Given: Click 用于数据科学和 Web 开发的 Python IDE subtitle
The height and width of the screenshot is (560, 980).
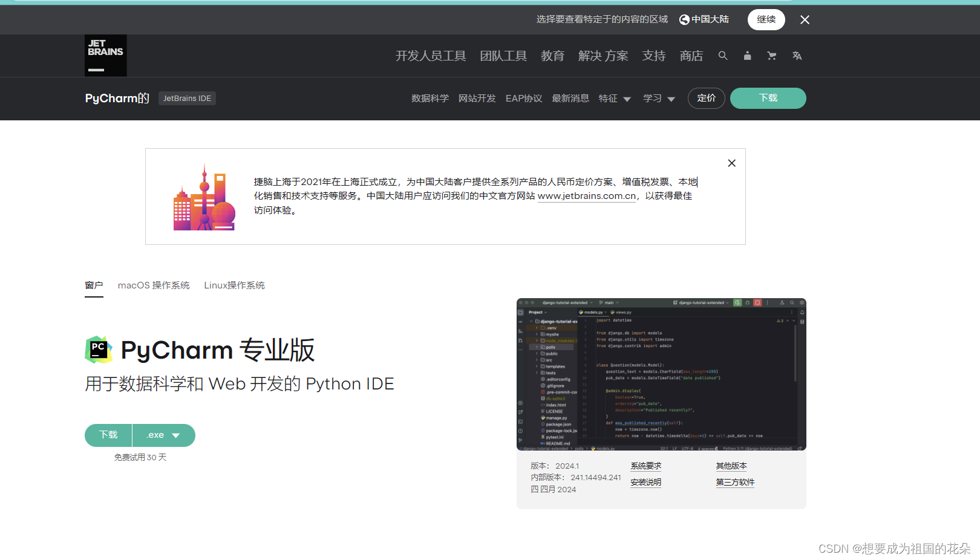Looking at the screenshot, I should [x=240, y=384].
